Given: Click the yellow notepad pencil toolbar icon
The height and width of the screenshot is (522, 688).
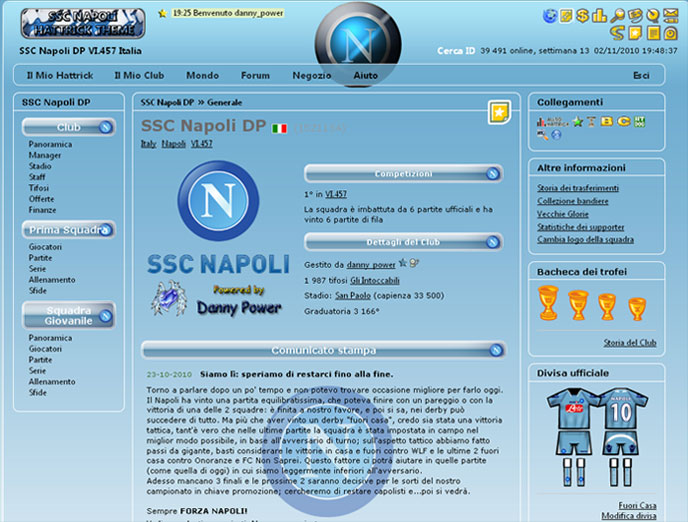Looking at the screenshot, I should (566, 16).
